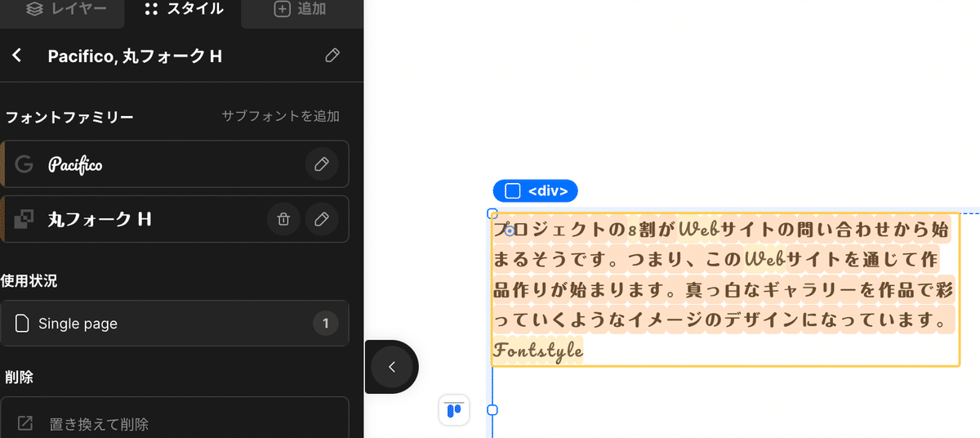Edit the Pacifico, 丸フォーク H font name
The width and height of the screenshot is (980, 438).
(332, 56)
